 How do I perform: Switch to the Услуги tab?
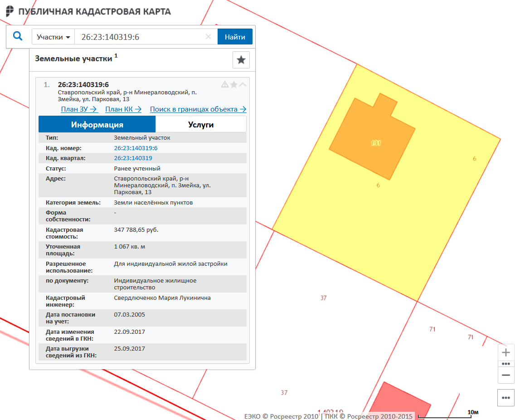[x=201, y=125]
